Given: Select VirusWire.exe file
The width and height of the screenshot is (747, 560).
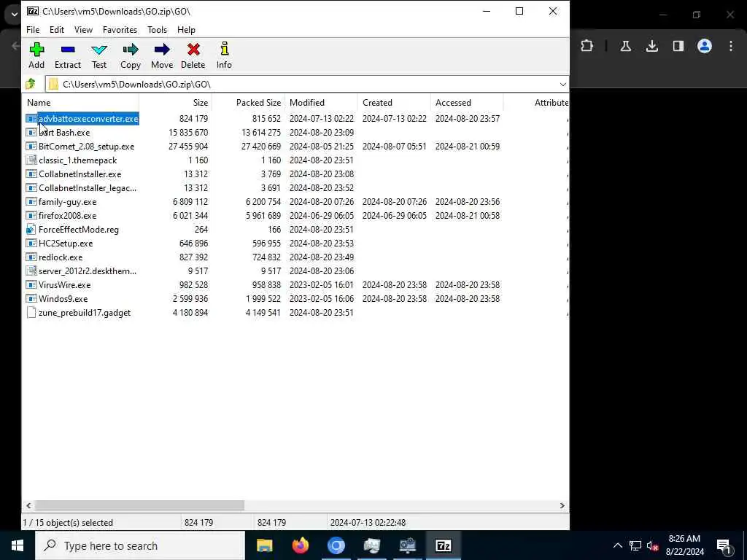Looking at the screenshot, I should point(64,284).
